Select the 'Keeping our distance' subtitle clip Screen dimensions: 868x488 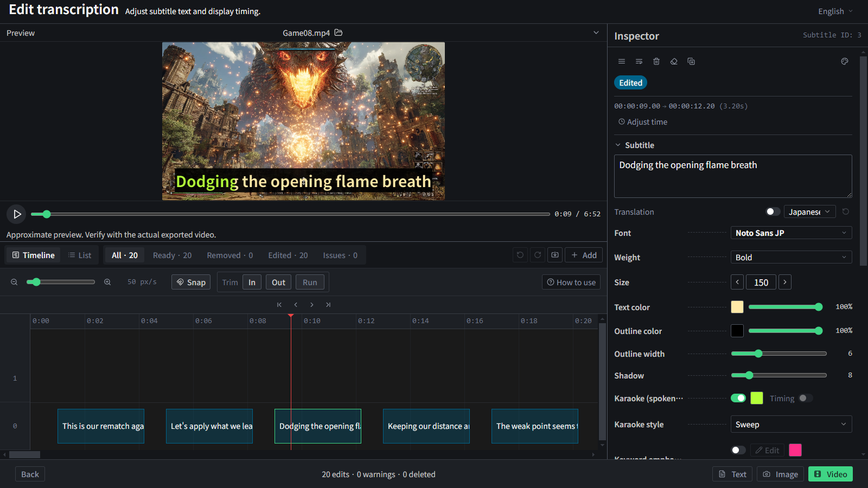pyautogui.click(x=426, y=426)
